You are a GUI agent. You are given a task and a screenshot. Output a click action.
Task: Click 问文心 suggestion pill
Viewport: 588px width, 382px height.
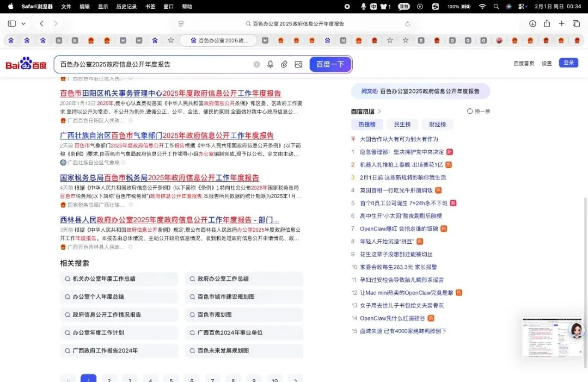pos(420,91)
